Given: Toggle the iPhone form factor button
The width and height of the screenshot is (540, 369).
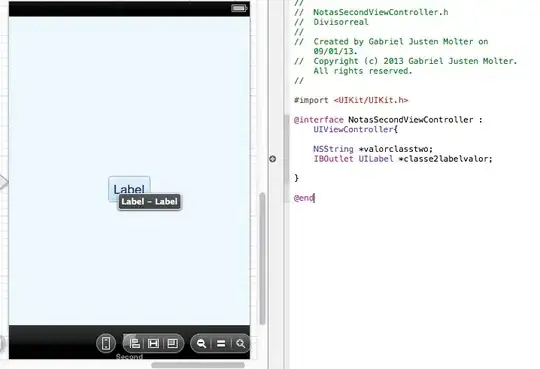Looking at the screenshot, I should [106, 344].
